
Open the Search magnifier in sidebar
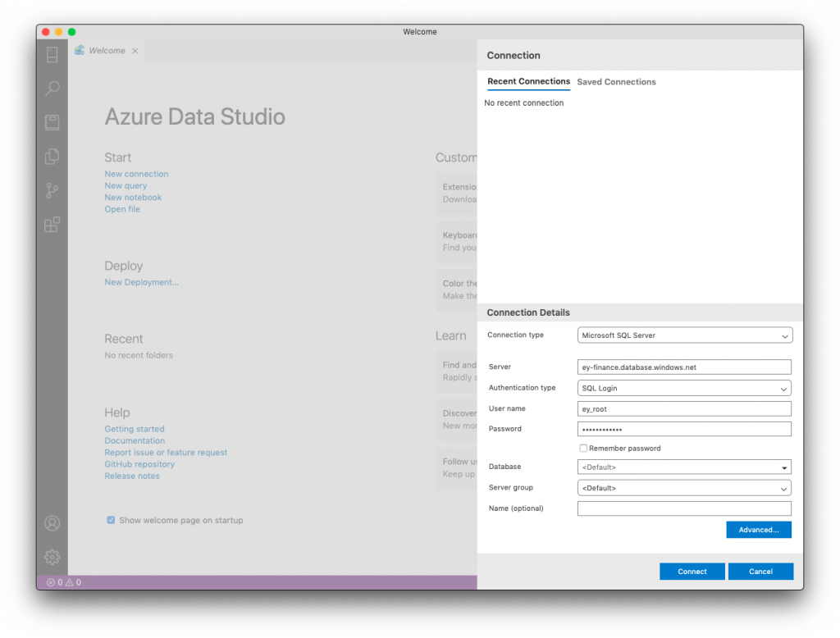[x=52, y=88]
